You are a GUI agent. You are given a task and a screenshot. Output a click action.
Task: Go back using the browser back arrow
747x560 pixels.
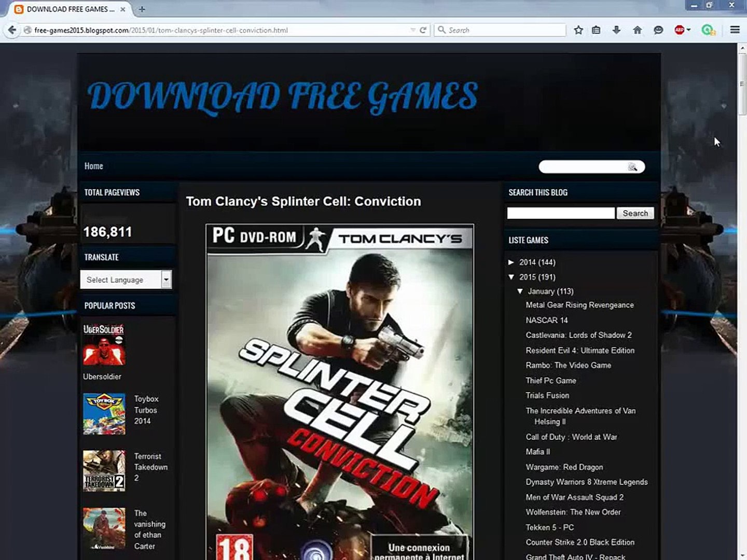(11, 30)
